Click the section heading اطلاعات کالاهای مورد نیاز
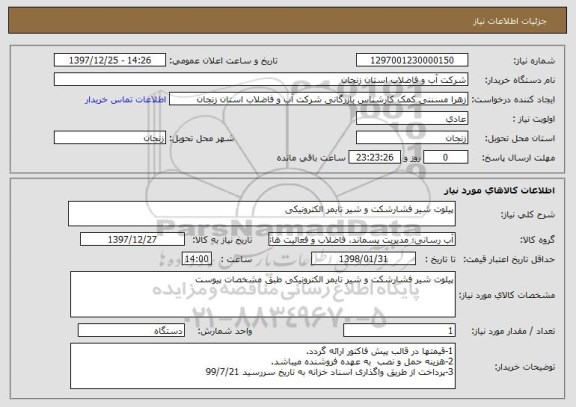Image resolution: width=576 pixels, height=407 pixels. [499, 190]
